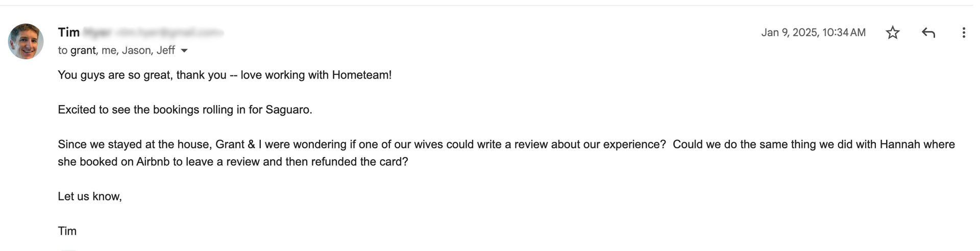Click the word "Hometeam!" in the message
Viewport: 980px width, 251px height.
click(x=361, y=75)
